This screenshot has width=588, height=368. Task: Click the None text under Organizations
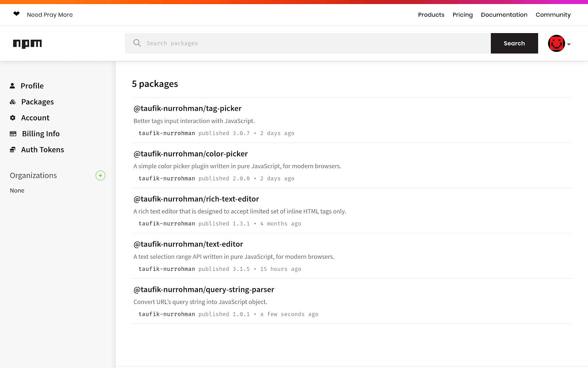tap(17, 191)
